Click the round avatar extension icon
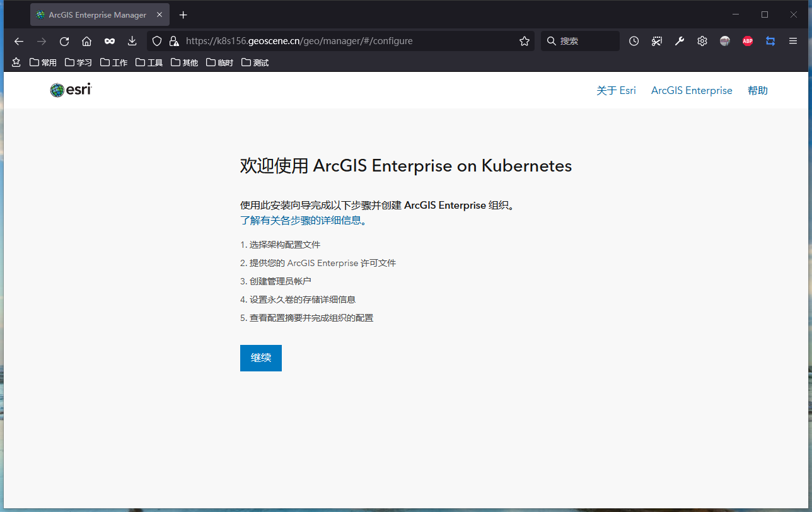Viewport: 812px width, 512px height. click(x=725, y=41)
